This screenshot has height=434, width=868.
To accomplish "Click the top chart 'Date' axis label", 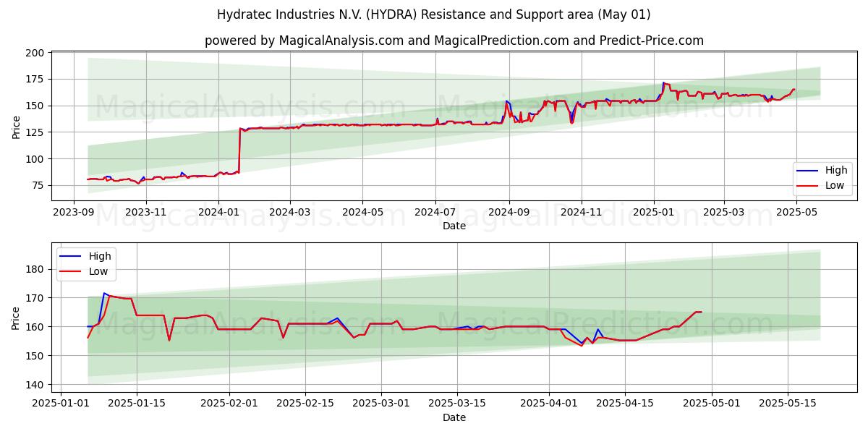I will pyautogui.click(x=454, y=226).
